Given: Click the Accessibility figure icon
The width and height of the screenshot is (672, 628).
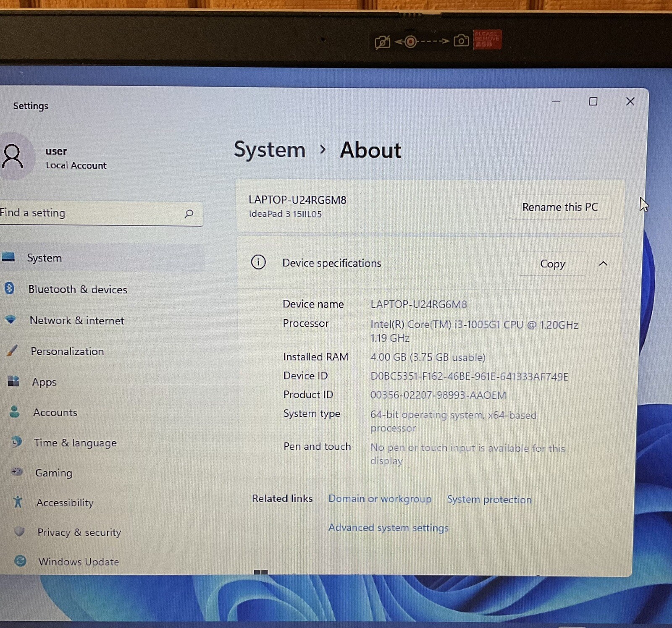Looking at the screenshot, I should [18, 501].
